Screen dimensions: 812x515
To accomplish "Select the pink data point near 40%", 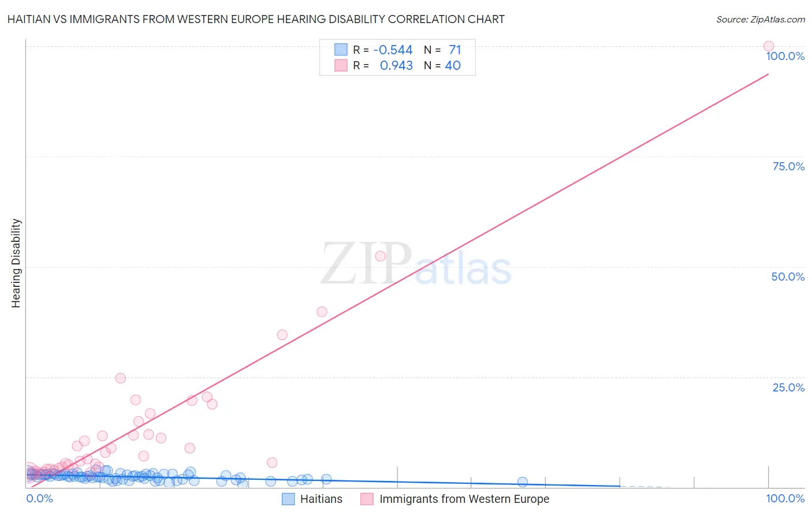I will point(322,312).
